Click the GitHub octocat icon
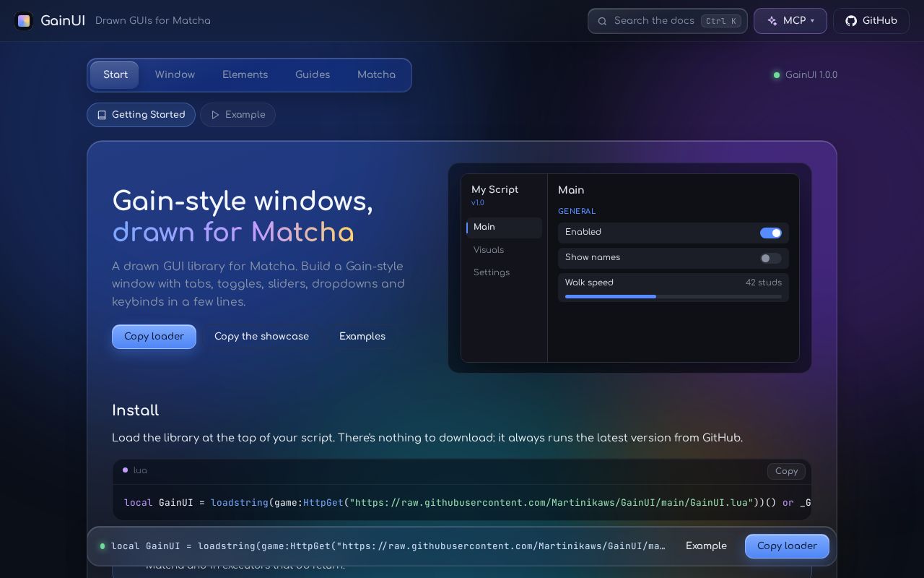The width and height of the screenshot is (924, 578). (x=851, y=21)
